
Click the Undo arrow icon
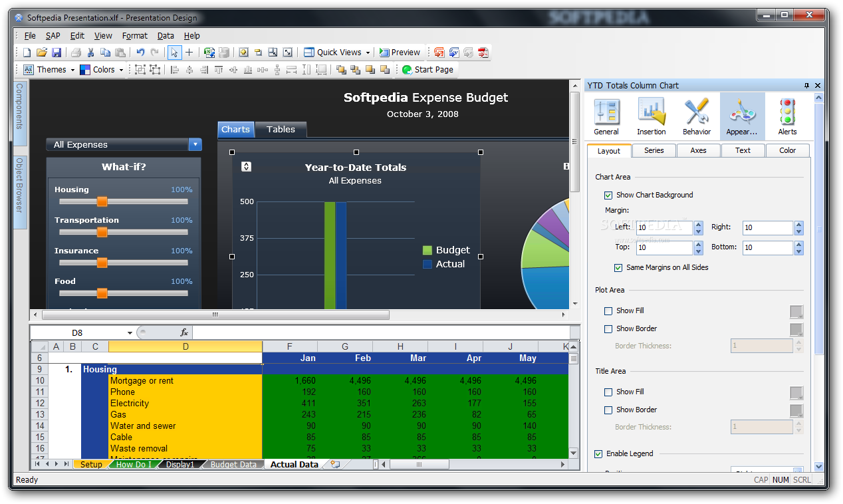(x=140, y=53)
